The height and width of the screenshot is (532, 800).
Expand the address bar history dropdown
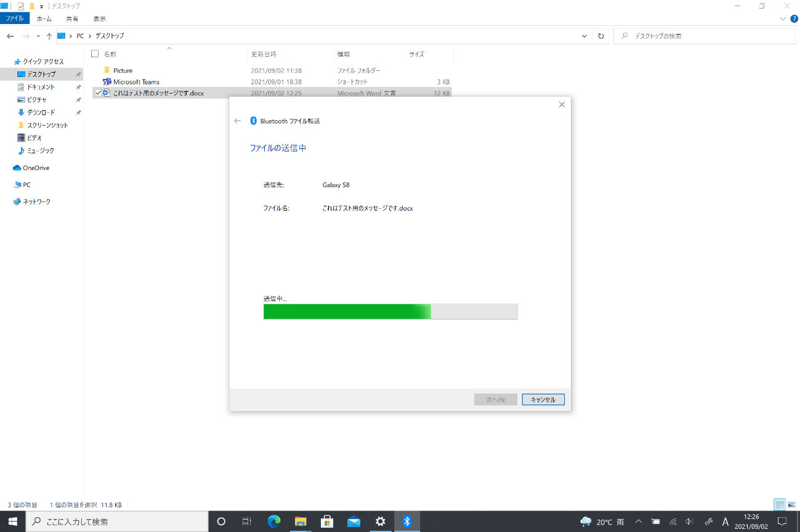584,36
